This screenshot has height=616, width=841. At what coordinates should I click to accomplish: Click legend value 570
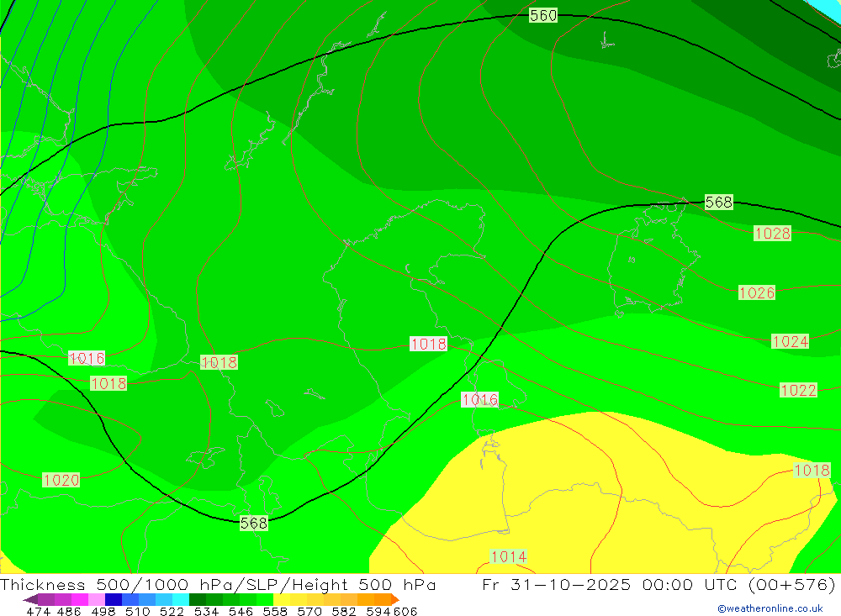pyautogui.click(x=309, y=611)
